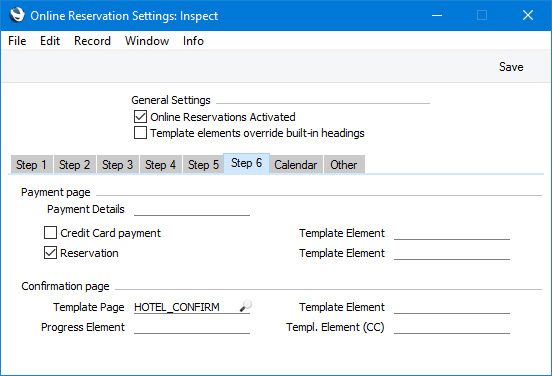The height and width of the screenshot is (376, 552).
Task: Enable Credit Card payment checkbox
Action: point(50,233)
